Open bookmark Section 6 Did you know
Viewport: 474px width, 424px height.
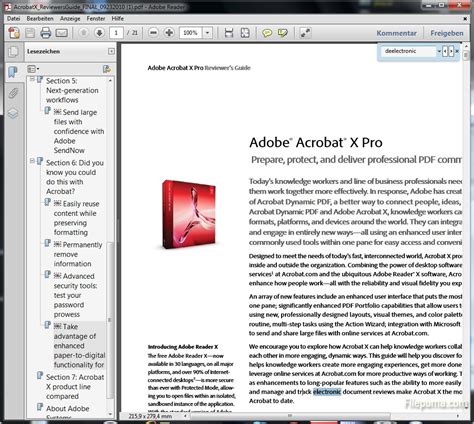pyautogui.click(x=75, y=177)
